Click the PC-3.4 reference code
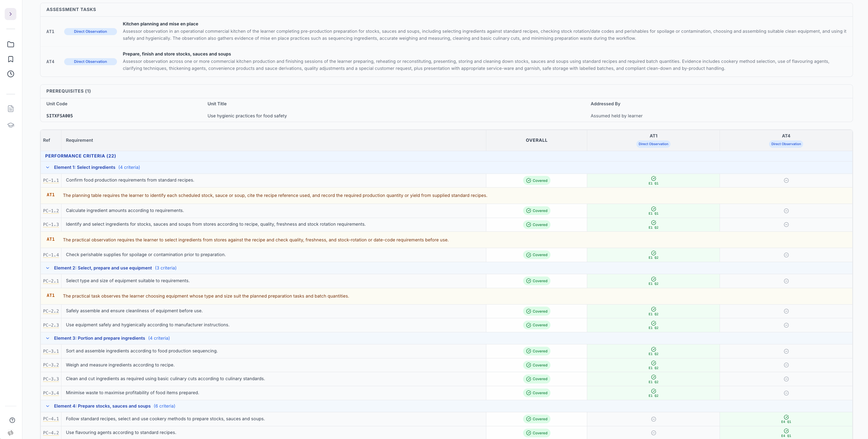This screenshot has width=868, height=439. [x=51, y=393]
